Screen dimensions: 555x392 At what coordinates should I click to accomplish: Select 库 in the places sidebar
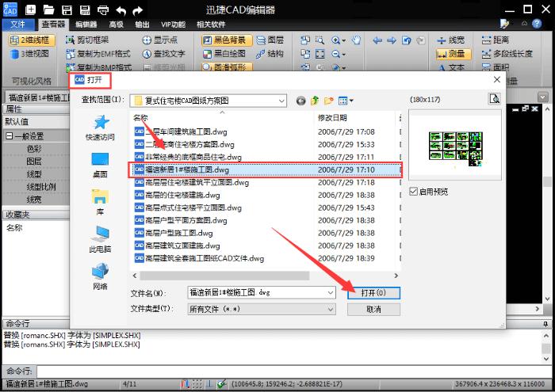pos(100,203)
